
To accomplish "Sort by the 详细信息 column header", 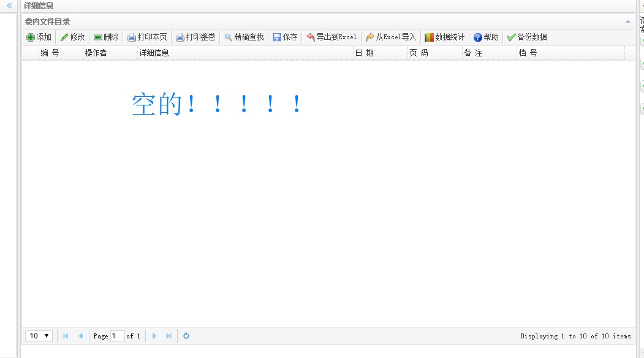I will (x=245, y=53).
